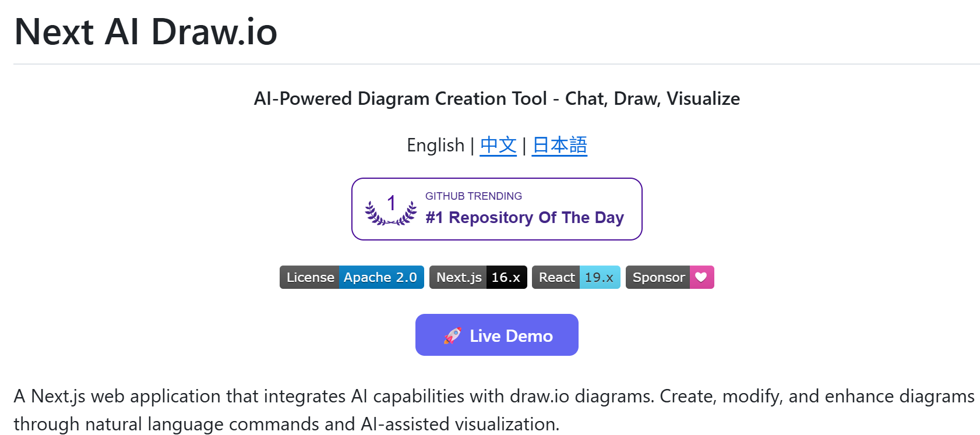
Task: Click the "GITHUB TRENDING" label
Action: tap(473, 196)
